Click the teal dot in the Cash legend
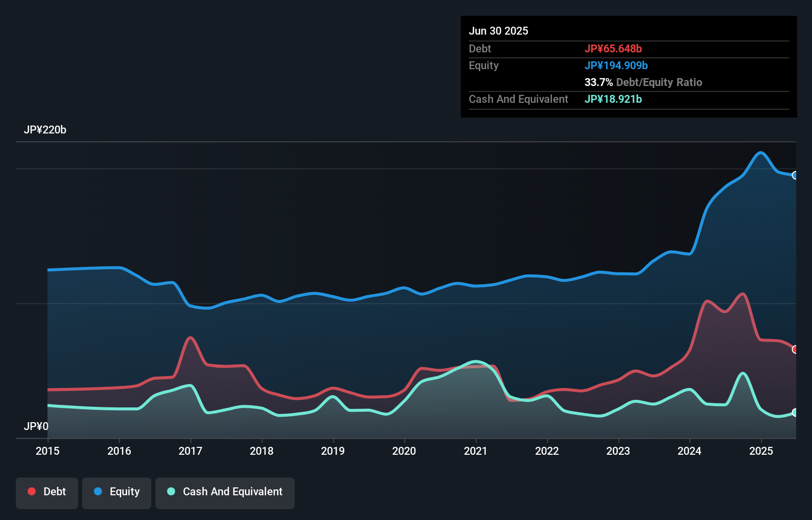The image size is (812, 520). pyautogui.click(x=171, y=491)
